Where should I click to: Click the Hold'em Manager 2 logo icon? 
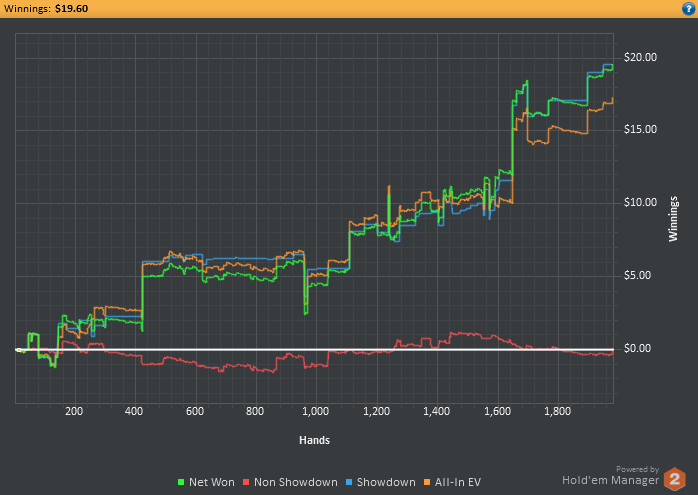pyautogui.click(x=674, y=479)
